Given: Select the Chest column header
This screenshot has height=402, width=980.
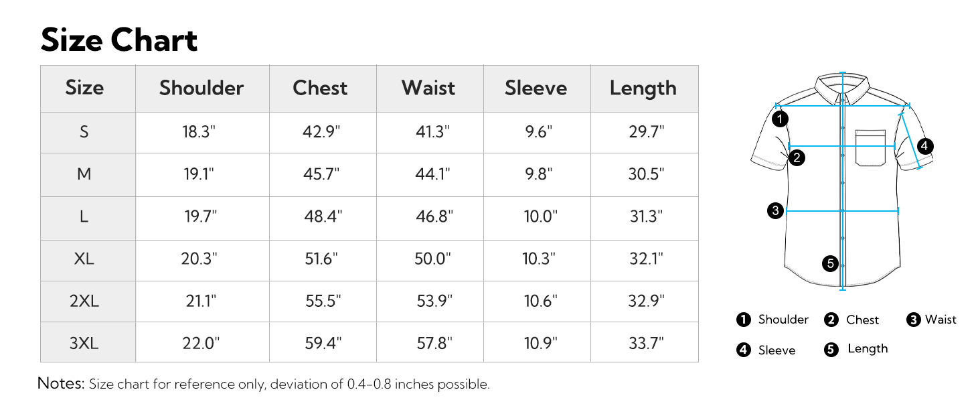Looking at the screenshot, I should tap(320, 88).
